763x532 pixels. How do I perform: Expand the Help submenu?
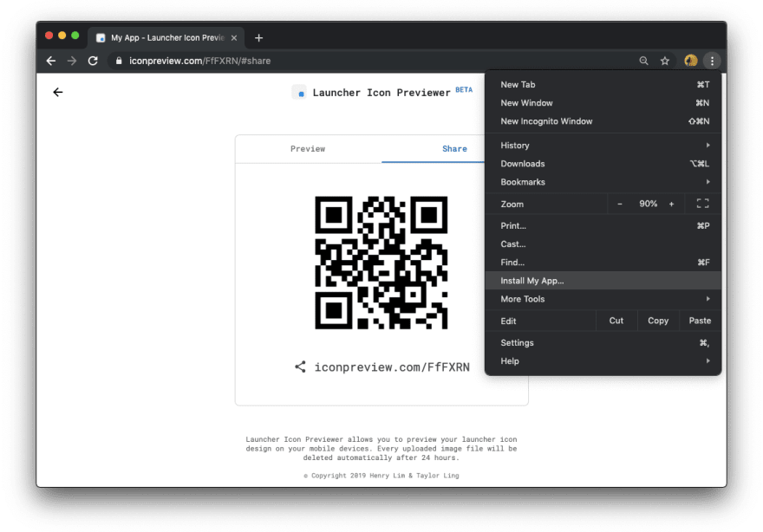pyautogui.click(x=603, y=361)
